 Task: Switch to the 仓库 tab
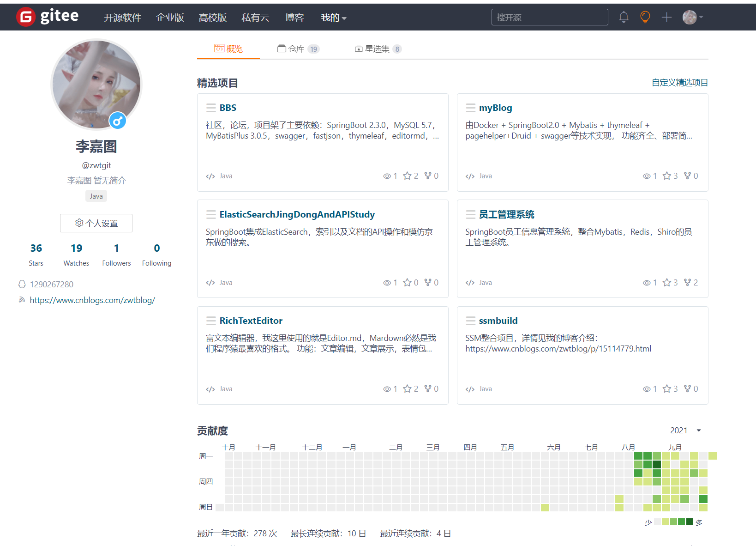click(298, 49)
